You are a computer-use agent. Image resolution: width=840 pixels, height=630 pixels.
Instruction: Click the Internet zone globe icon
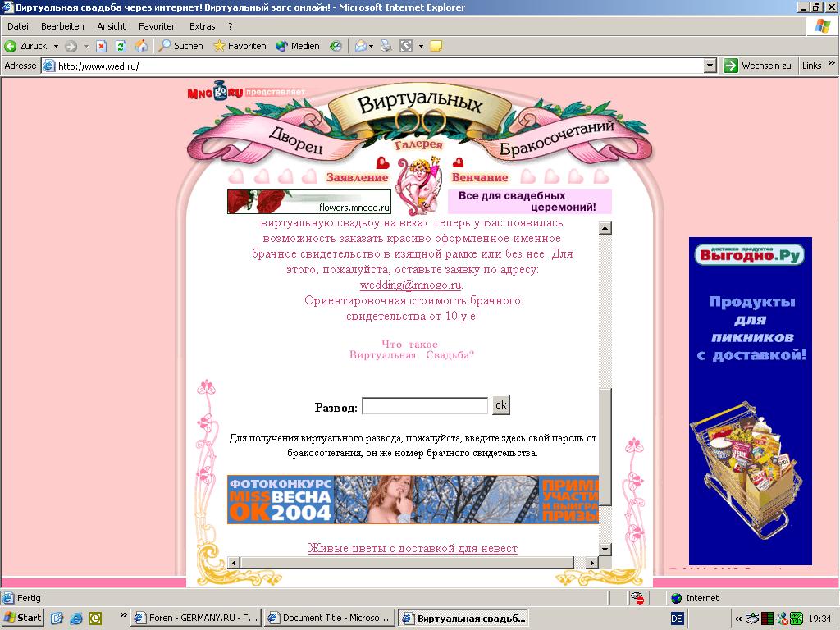[676, 598]
